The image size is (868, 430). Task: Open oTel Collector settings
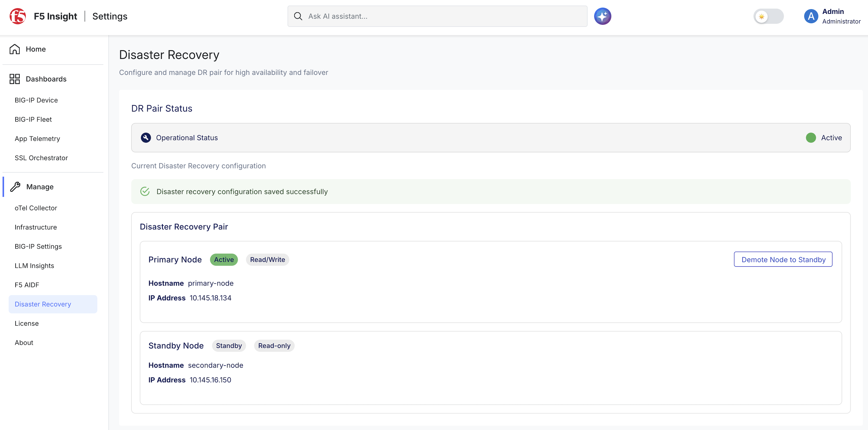[x=36, y=208]
